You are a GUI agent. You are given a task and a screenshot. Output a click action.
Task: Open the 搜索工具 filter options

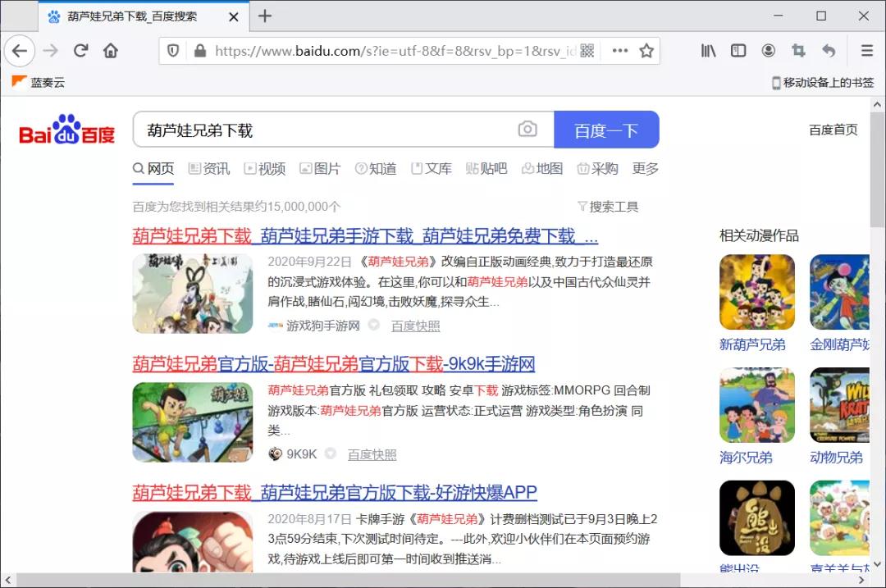click(x=614, y=207)
